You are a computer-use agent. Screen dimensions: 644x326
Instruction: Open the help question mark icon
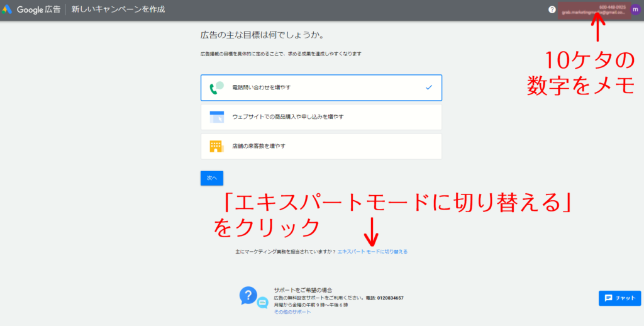coord(552,10)
